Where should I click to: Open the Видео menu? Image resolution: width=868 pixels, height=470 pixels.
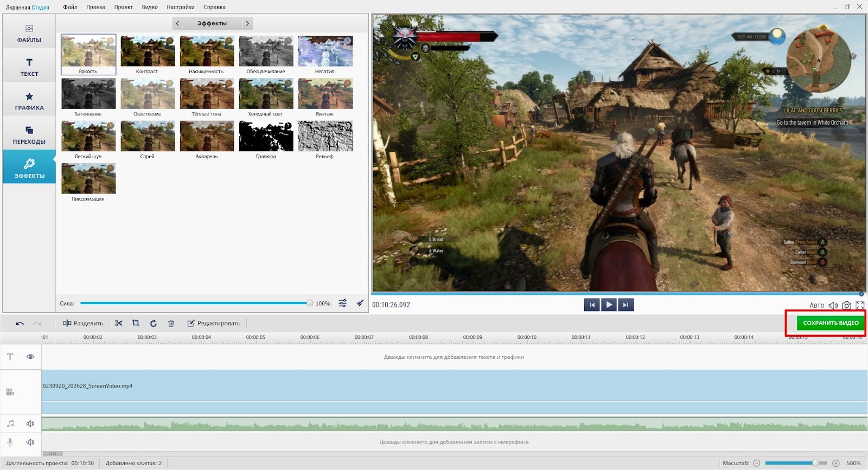click(150, 7)
